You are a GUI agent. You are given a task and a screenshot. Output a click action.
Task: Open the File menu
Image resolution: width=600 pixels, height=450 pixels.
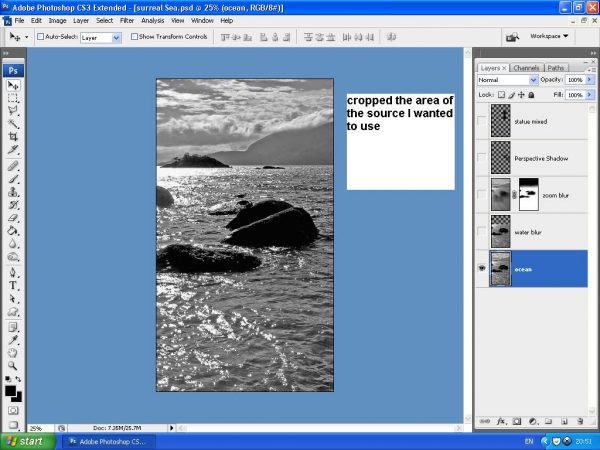pyautogui.click(x=20, y=21)
